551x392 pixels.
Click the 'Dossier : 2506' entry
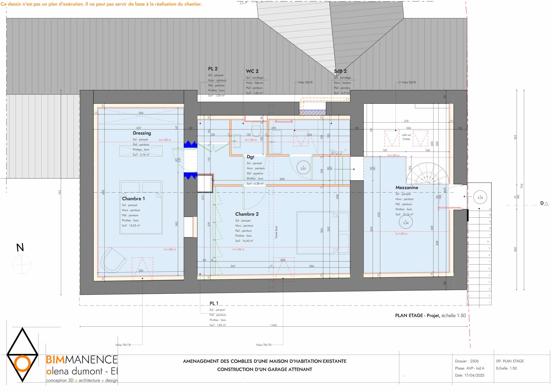[467, 361]
